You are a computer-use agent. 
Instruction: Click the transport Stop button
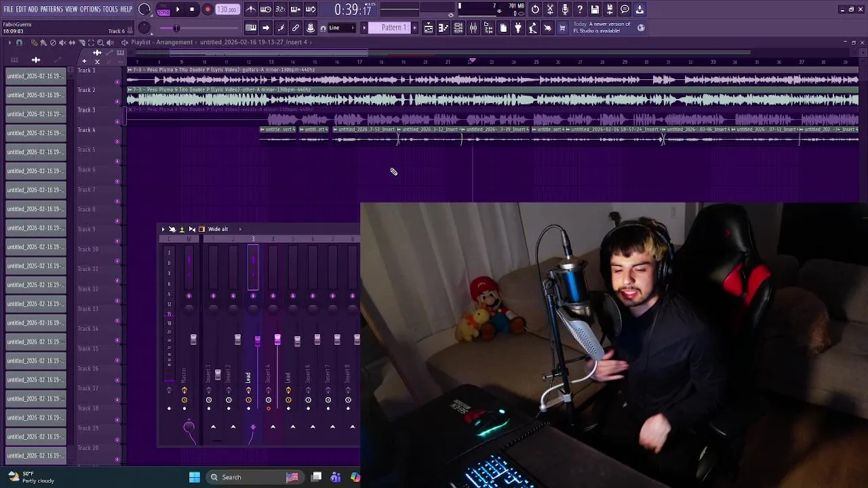click(x=193, y=9)
